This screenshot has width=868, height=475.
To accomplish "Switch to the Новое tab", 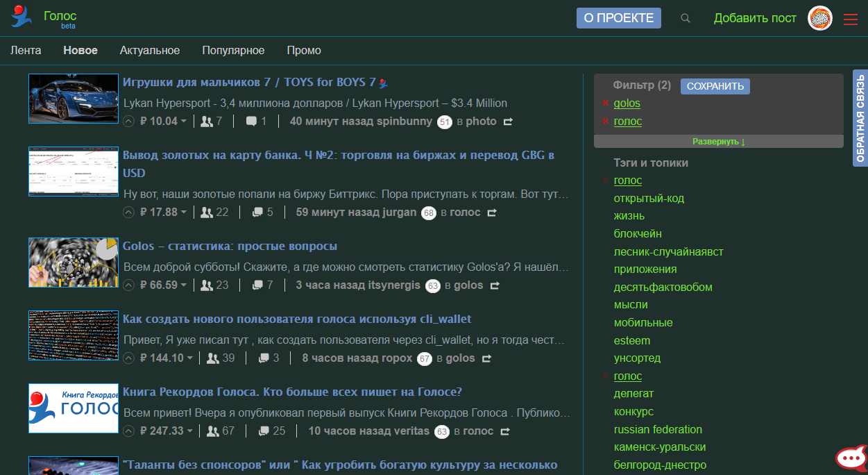I will (x=80, y=51).
